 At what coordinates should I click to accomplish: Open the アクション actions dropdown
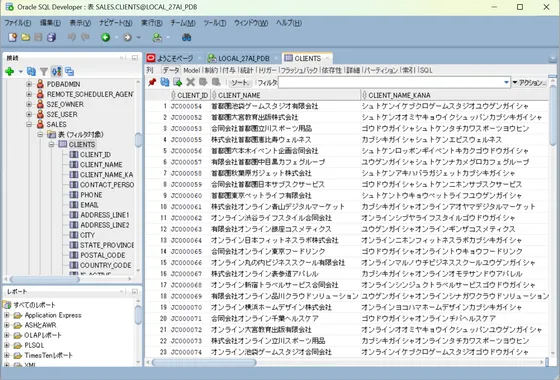click(x=529, y=82)
